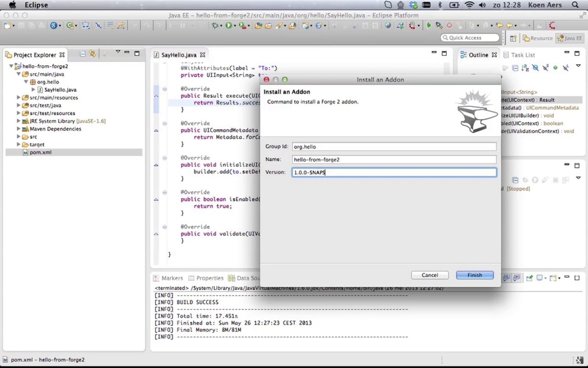The width and height of the screenshot is (588, 368).
Task: Click the Wi-Fi icon in menu bar
Action: pyautogui.click(x=469, y=5)
